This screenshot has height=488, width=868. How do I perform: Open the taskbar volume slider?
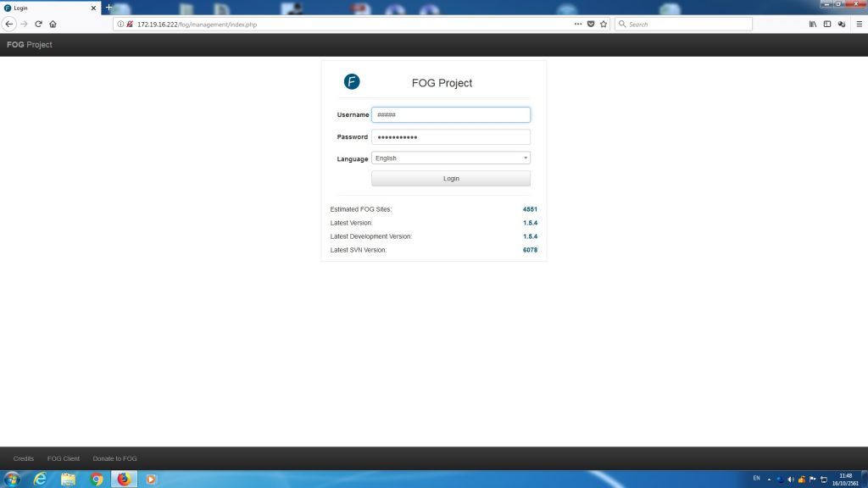click(791, 480)
